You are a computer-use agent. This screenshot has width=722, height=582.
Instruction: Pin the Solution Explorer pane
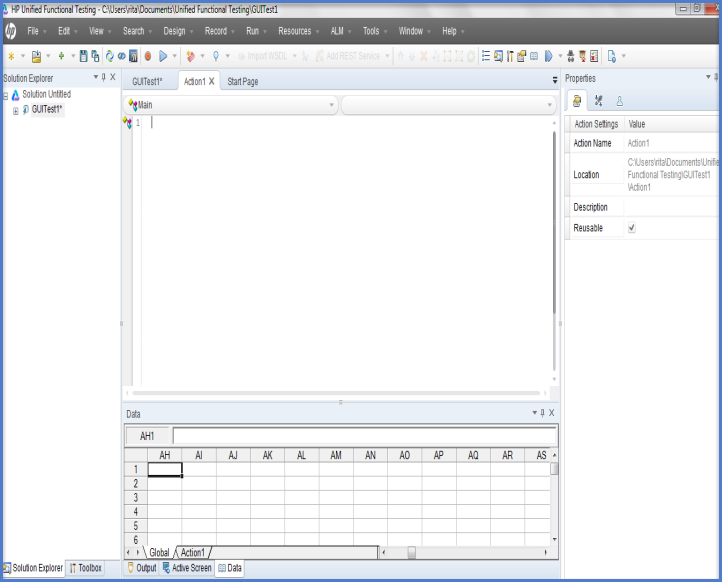(x=104, y=77)
